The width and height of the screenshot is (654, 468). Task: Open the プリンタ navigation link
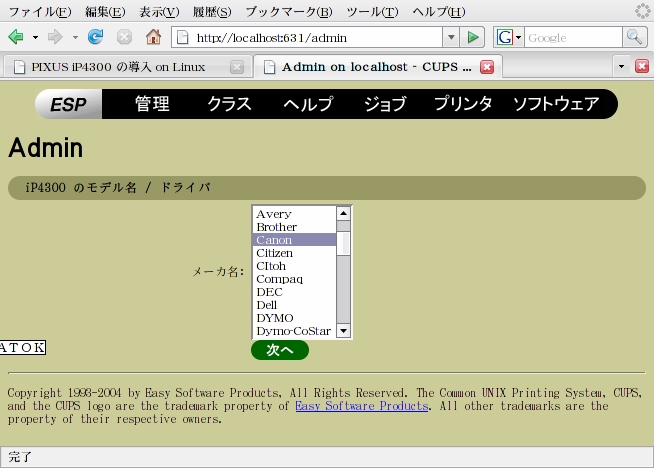pyautogui.click(x=463, y=104)
